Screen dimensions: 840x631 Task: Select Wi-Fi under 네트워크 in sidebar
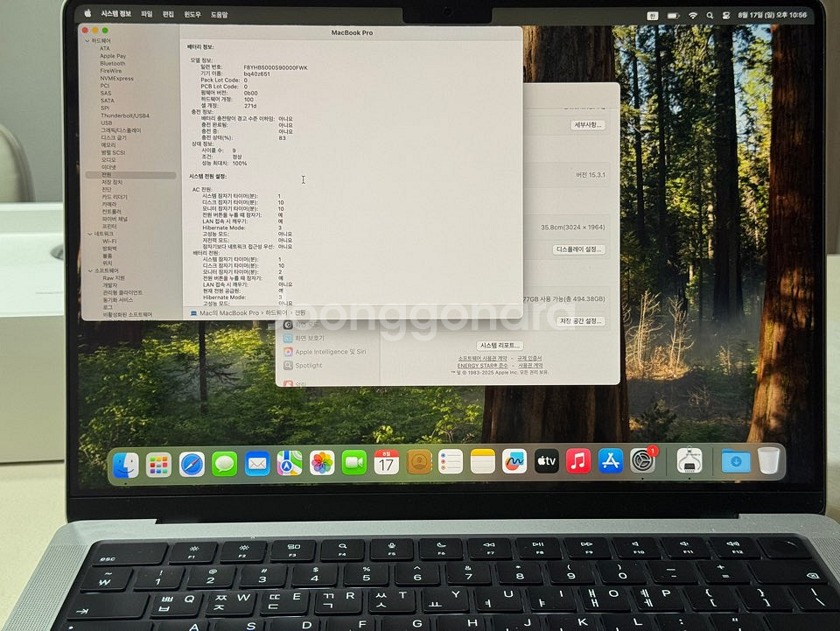109,242
